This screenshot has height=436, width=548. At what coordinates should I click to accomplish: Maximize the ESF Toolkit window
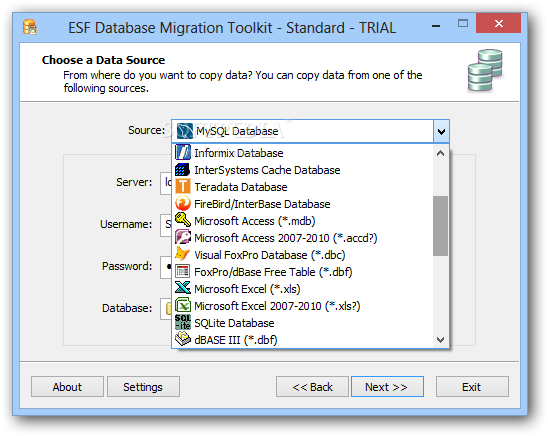(x=463, y=23)
